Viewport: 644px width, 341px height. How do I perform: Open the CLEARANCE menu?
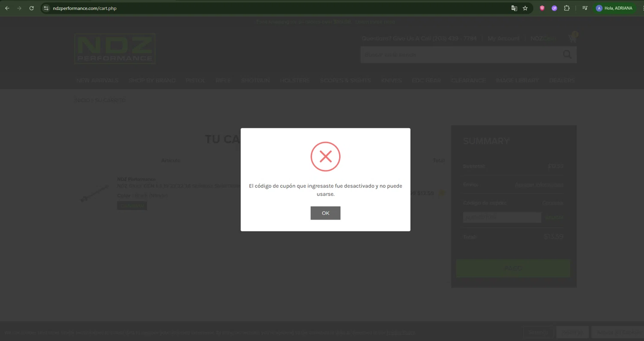[x=468, y=80]
